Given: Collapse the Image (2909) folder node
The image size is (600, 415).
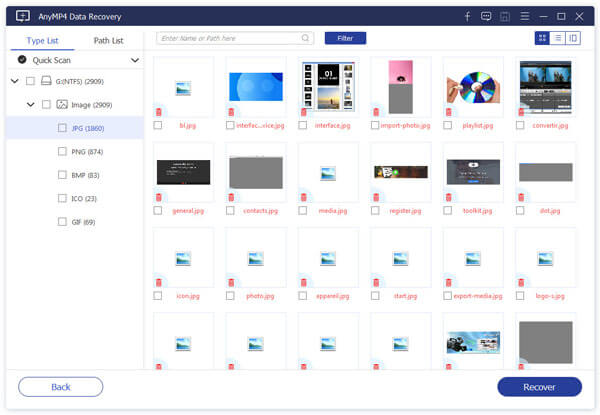Looking at the screenshot, I should pyautogui.click(x=31, y=104).
